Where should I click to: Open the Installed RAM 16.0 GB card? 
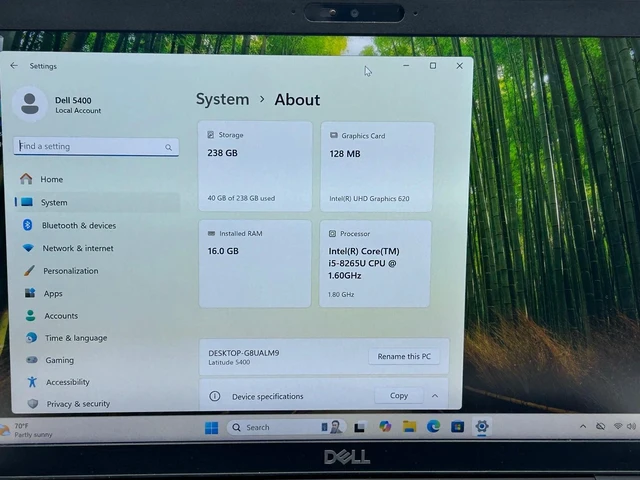255,264
